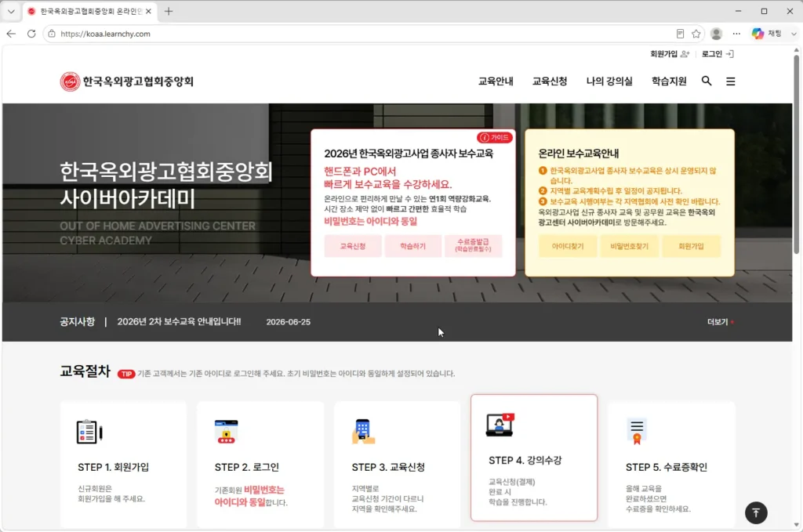Open the 나의 강의실 menu
This screenshot has width=803, height=532.
point(609,81)
